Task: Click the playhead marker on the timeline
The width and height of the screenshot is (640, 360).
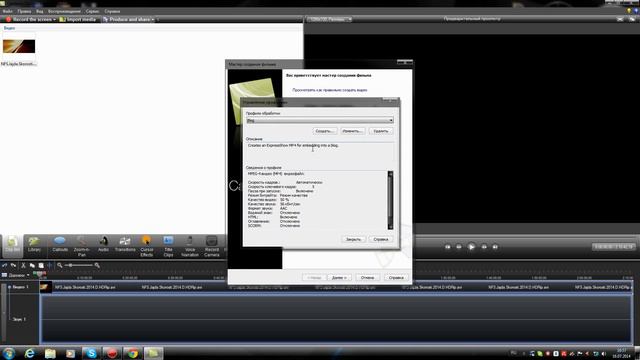Action: 40,274
